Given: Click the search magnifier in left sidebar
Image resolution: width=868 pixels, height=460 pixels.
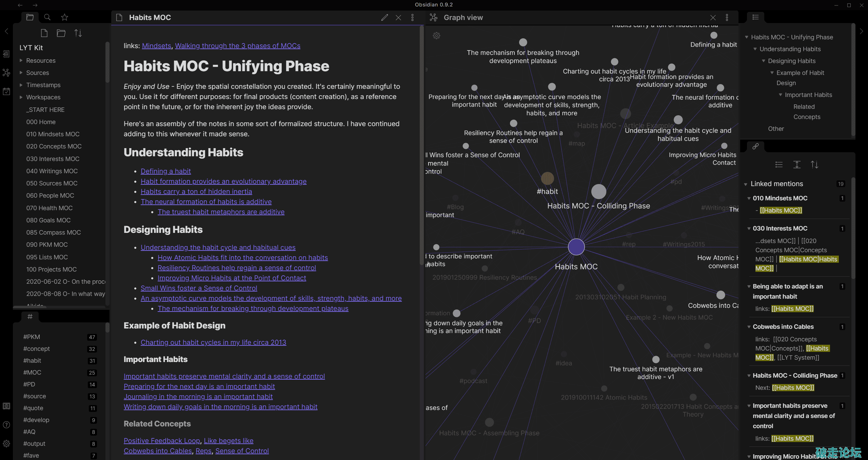Looking at the screenshot, I should pos(47,17).
